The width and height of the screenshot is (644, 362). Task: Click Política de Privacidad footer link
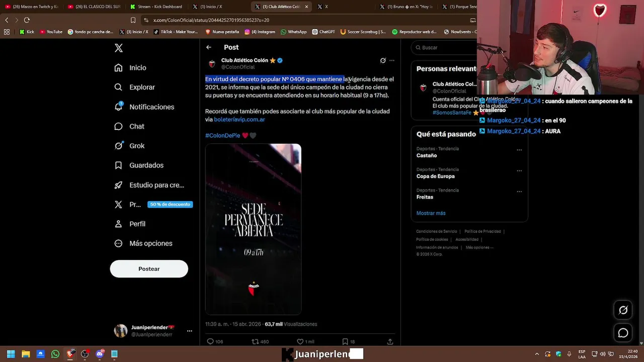pyautogui.click(x=482, y=231)
